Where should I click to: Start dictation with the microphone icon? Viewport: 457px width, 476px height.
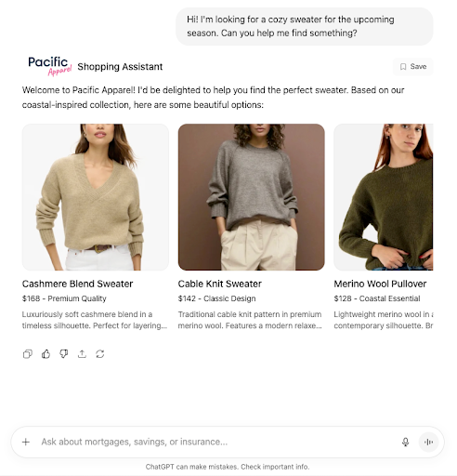click(x=406, y=442)
